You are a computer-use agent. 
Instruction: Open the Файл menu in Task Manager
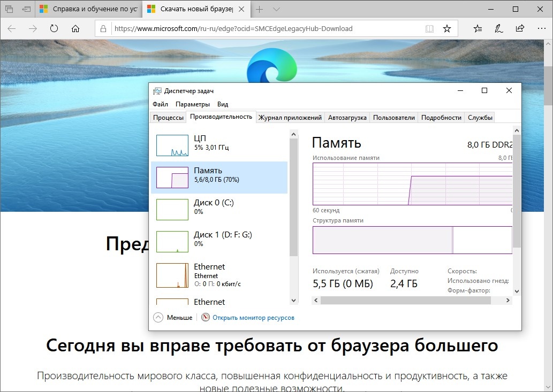[x=160, y=104]
